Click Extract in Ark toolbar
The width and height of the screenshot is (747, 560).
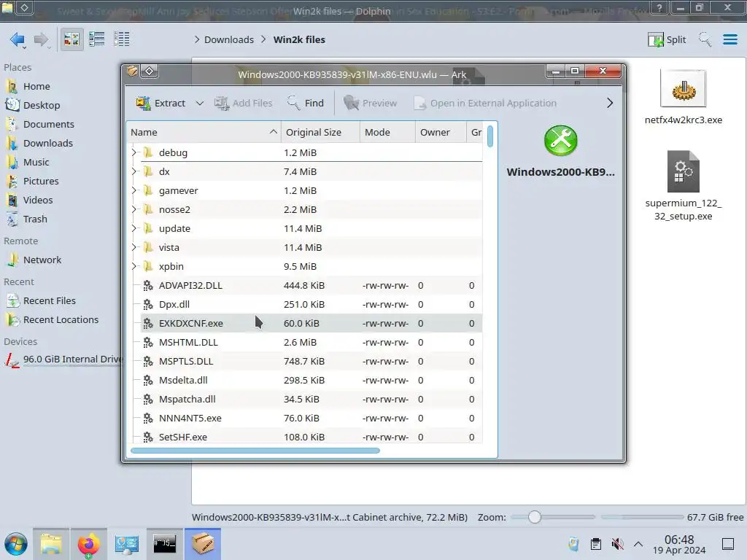click(x=161, y=103)
